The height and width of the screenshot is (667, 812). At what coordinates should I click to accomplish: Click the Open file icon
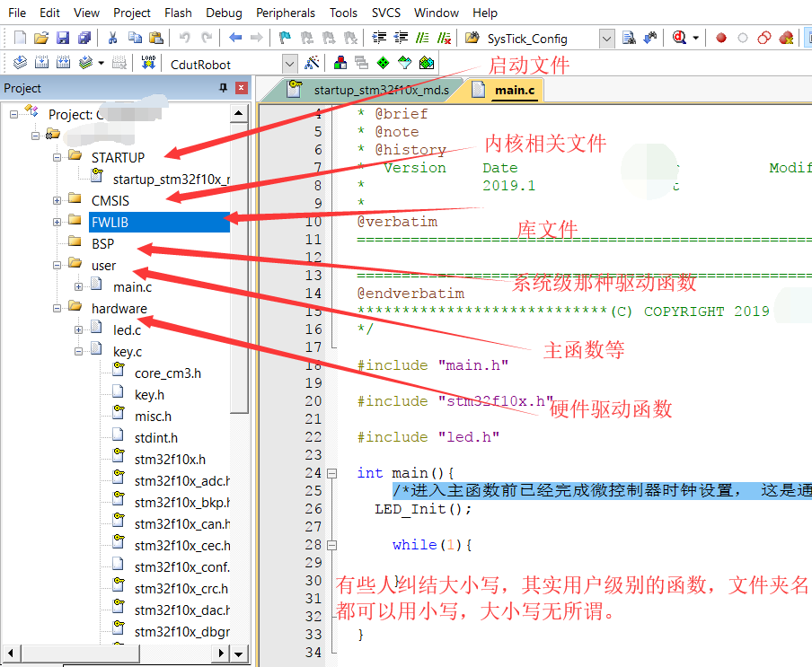click(x=41, y=38)
